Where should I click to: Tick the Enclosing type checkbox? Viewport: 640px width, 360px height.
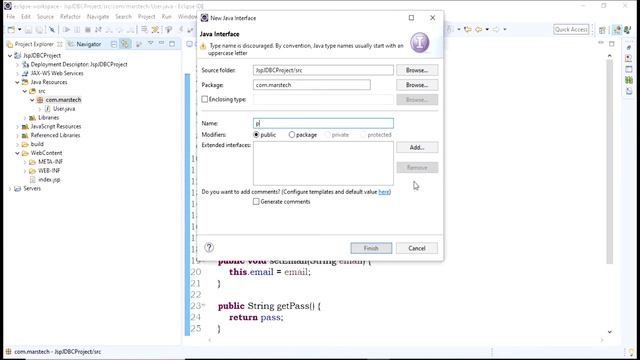[x=204, y=99]
